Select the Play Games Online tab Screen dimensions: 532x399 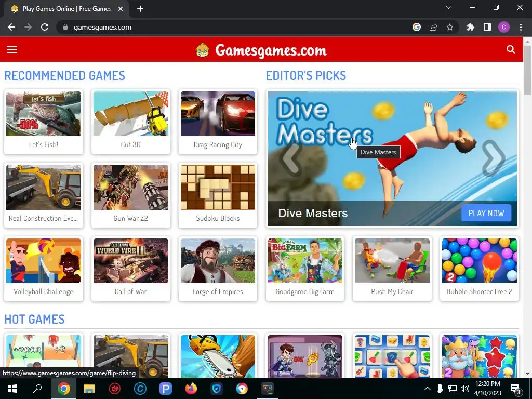(66, 9)
